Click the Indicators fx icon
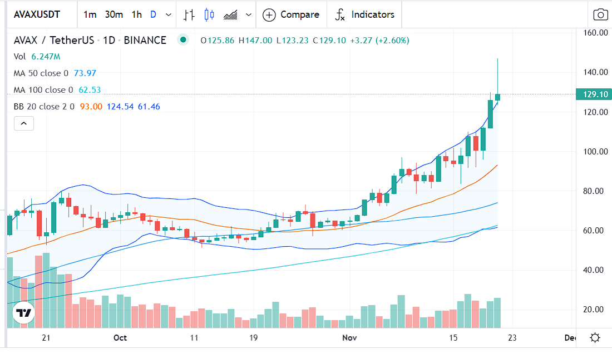 tap(340, 15)
